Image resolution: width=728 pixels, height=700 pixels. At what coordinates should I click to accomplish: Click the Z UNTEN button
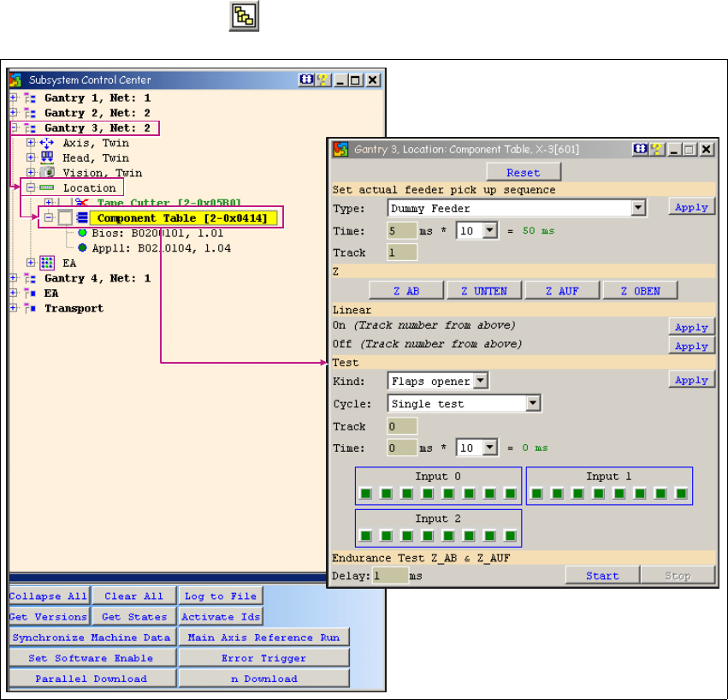pyautogui.click(x=483, y=291)
